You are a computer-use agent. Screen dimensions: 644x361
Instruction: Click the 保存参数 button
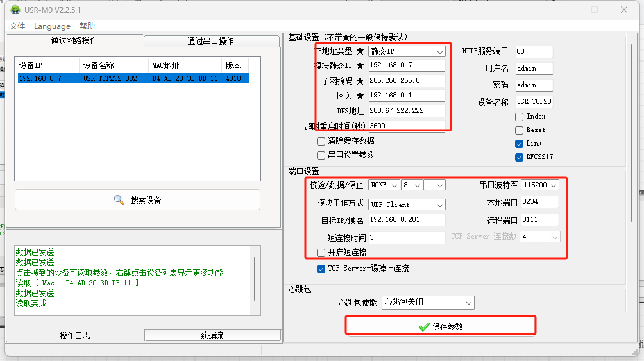441,326
